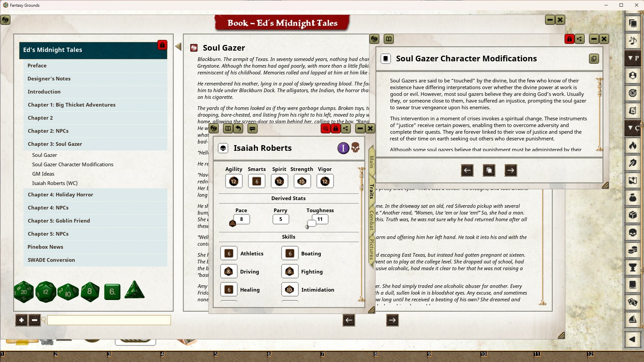This screenshot has height=362, width=644.
Task: Roll the green d20 die
Action: click(x=24, y=292)
